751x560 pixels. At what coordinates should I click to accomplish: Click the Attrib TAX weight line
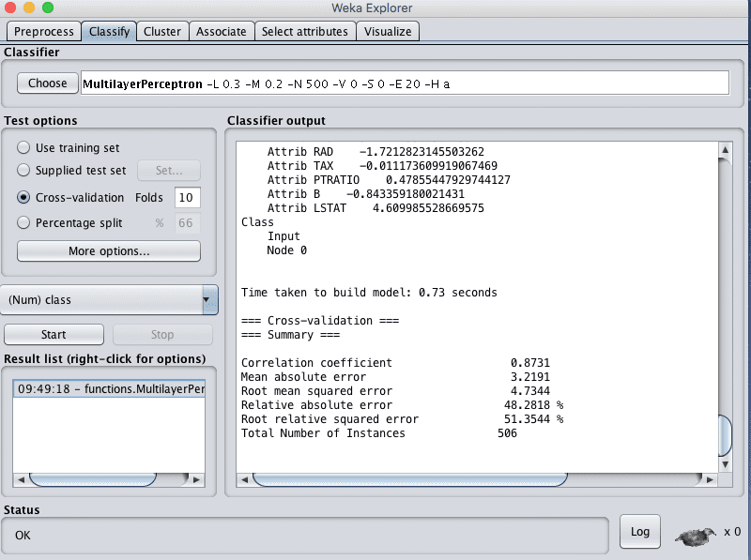coord(382,166)
